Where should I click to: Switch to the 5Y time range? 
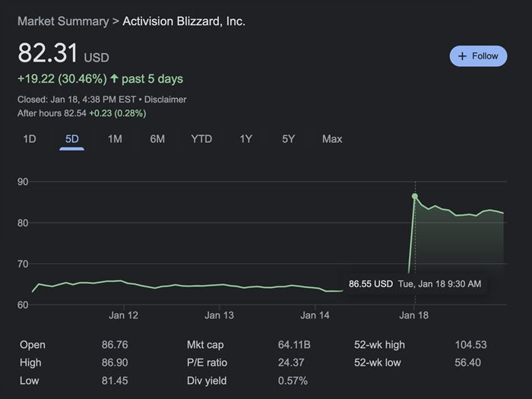288,139
